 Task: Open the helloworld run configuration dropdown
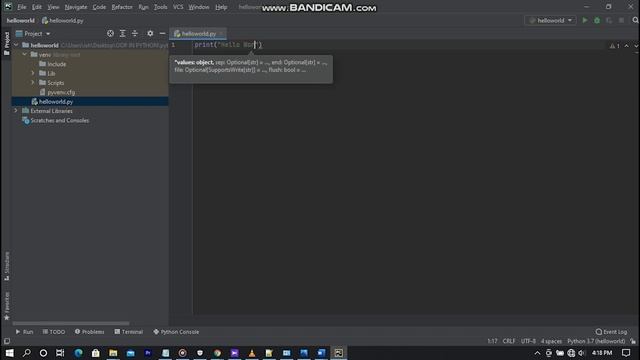click(x=550, y=20)
